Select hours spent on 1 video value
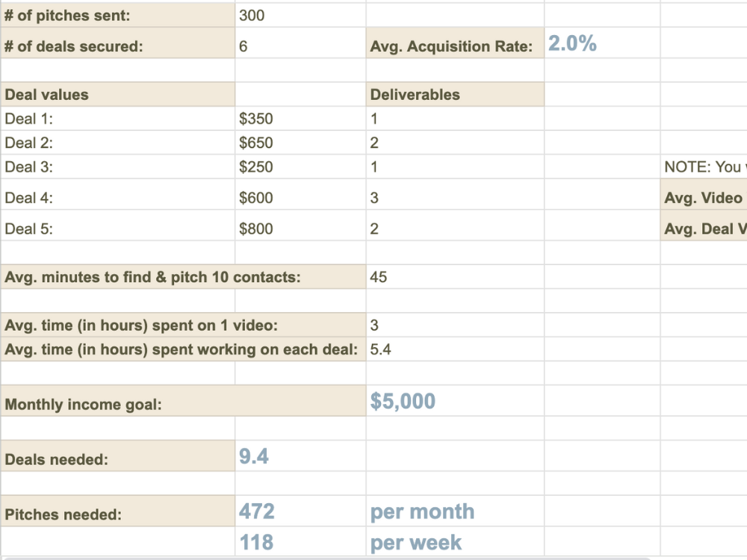The image size is (747, 560). coord(455,326)
